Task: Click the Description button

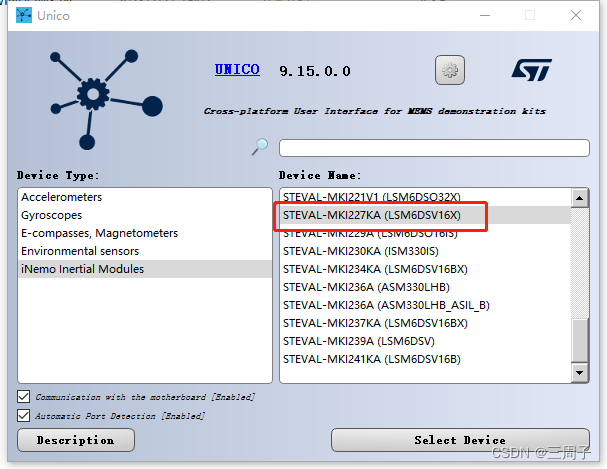Action: [x=76, y=440]
